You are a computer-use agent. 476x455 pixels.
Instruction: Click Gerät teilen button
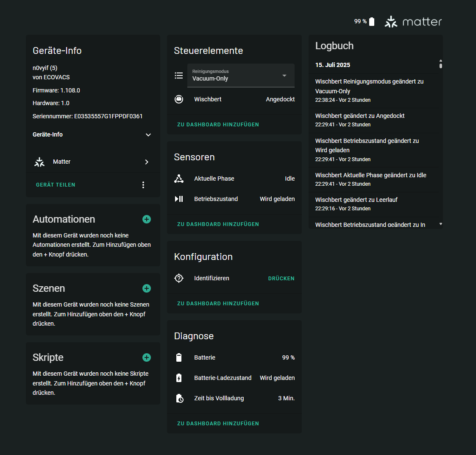click(x=56, y=185)
